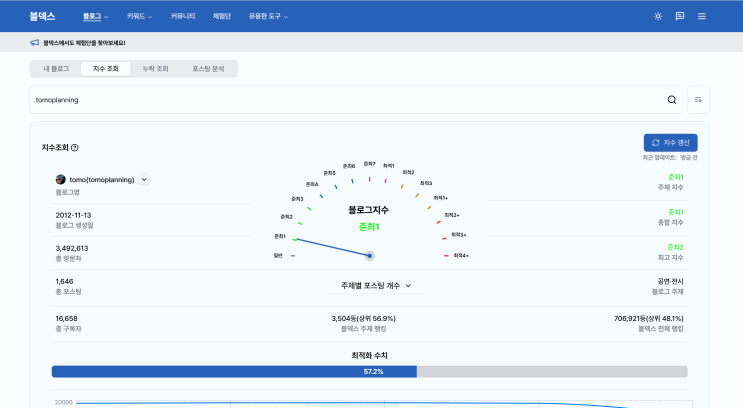Open the 체험단 menu item
Image resolution: width=743 pixels, height=408 pixels.
click(221, 16)
